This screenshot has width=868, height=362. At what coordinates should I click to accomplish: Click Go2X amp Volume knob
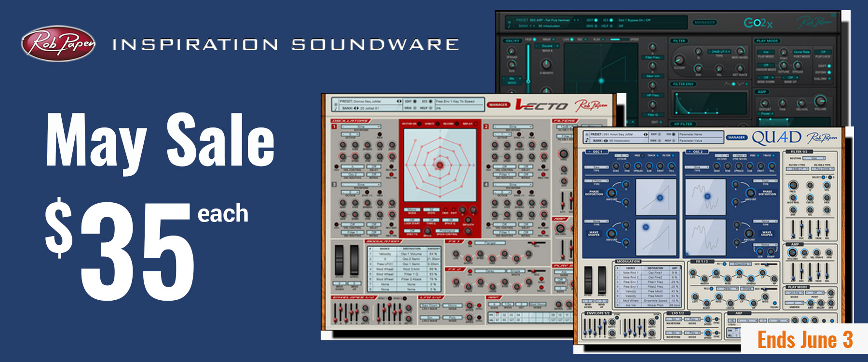click(820, 100)
